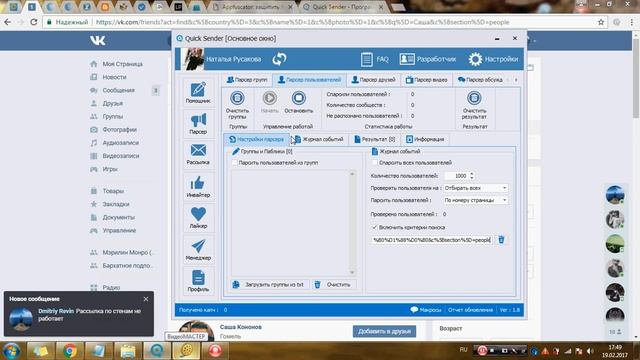
Task: Open the Инвайтер thumbs-up section
Action: (x=198, y=187)
